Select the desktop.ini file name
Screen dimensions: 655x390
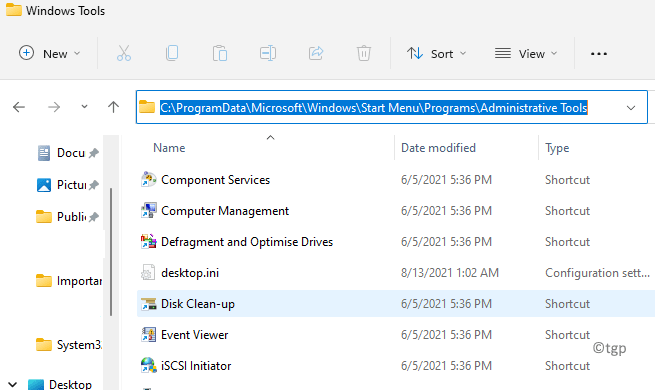190,273
